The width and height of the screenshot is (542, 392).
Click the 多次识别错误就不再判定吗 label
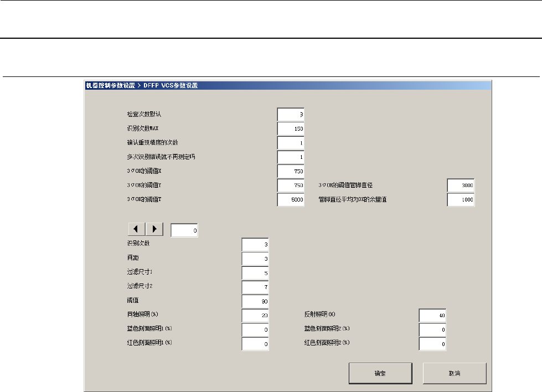point(161,157)
